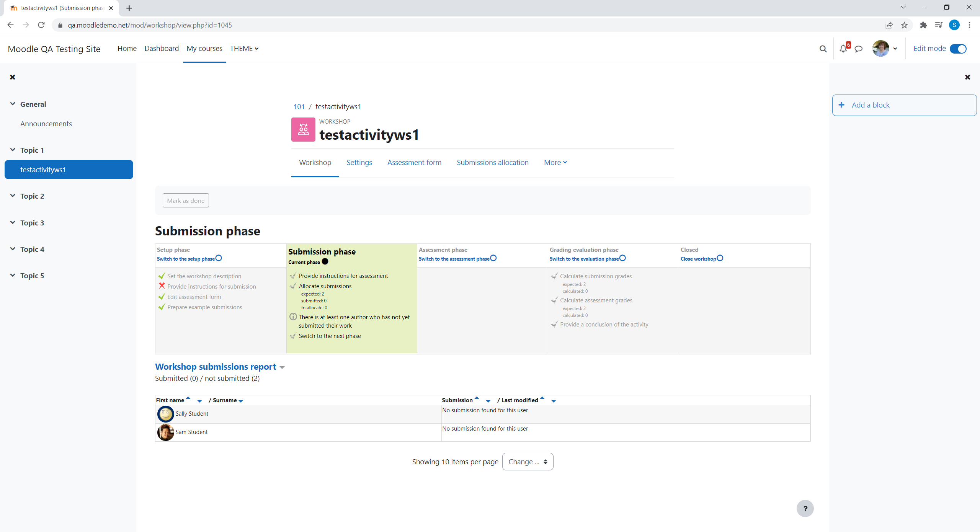Select the setup phase radio circle
This screenshot has height=532, width=980.
click(x=219, y=258)
